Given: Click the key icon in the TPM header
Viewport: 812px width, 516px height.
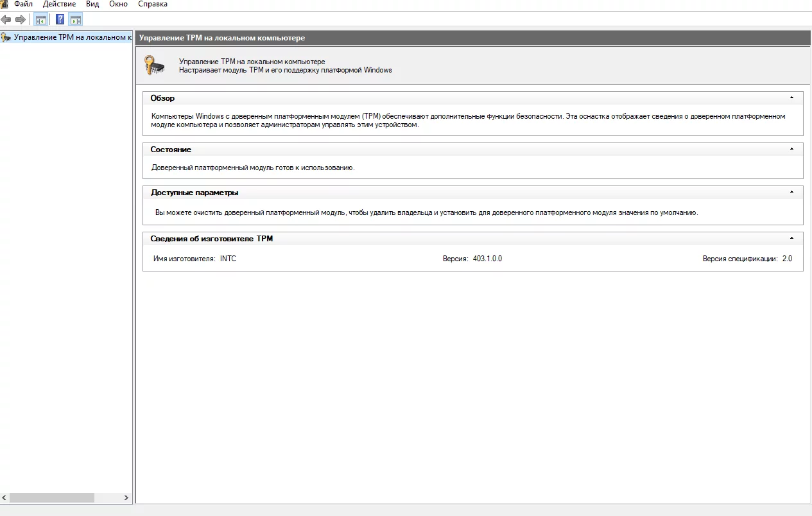Looking at the screenshot, I should (x=154, y=65).
